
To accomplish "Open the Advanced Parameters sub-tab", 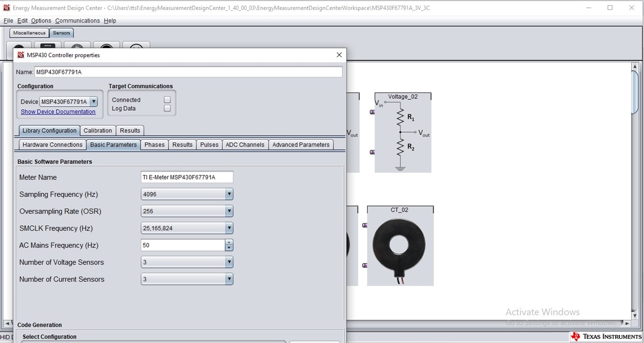I will click(x=301, y=145).
